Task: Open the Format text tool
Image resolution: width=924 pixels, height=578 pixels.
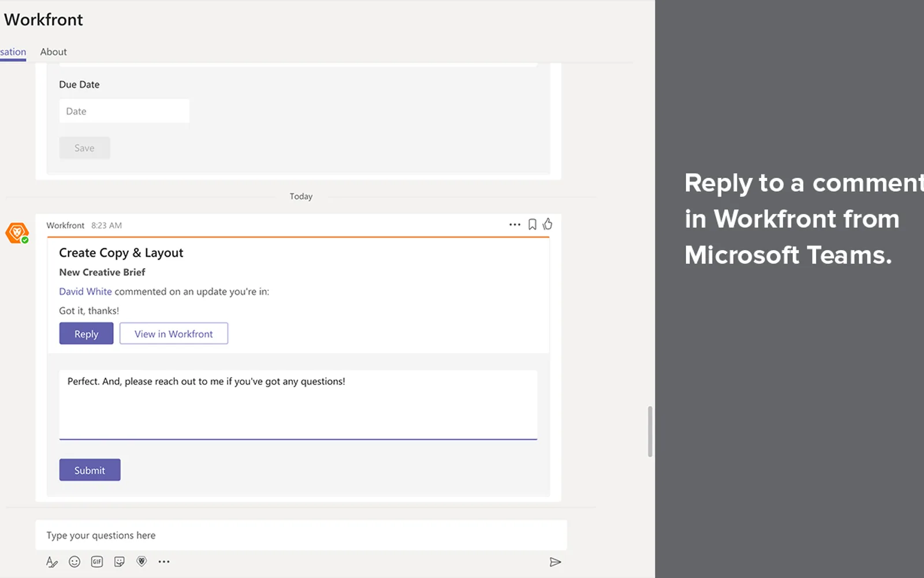Action: click(x=52, y=562)
